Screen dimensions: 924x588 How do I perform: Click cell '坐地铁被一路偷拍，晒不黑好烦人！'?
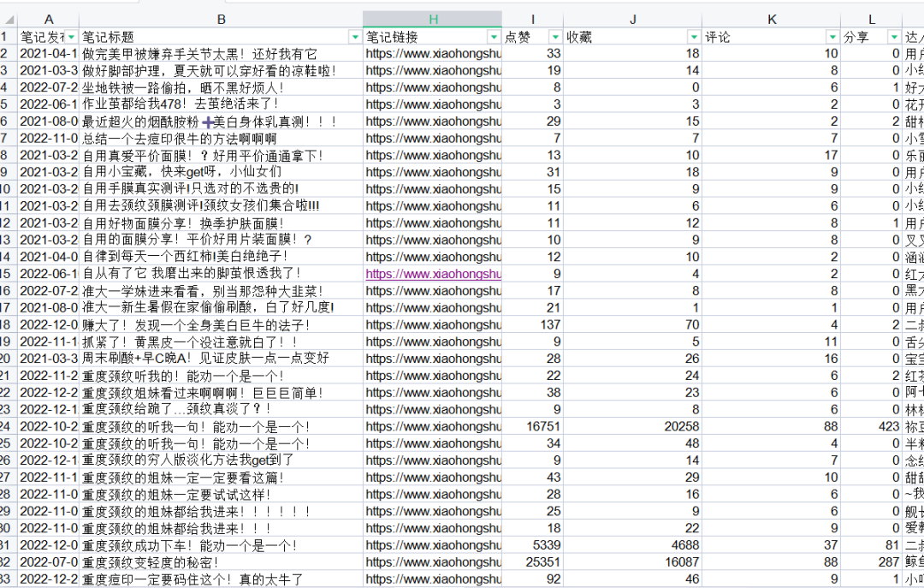coord(221,88)
